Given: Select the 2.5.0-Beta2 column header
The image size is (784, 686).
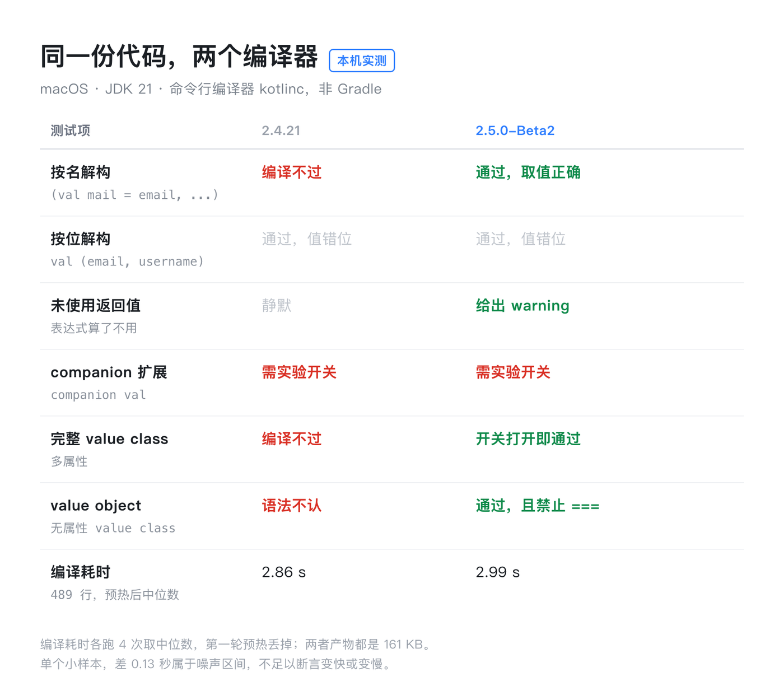Looking at the screenshot, I should point(515,130).
